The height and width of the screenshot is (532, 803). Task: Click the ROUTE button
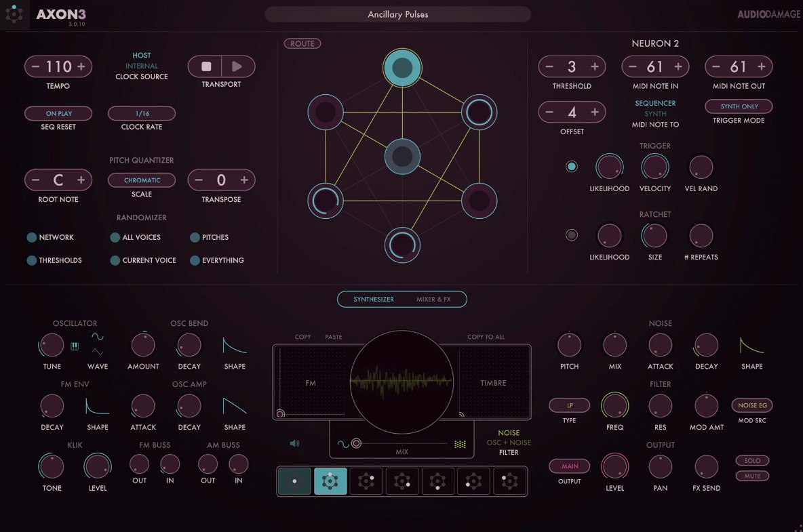pos(302,43)
